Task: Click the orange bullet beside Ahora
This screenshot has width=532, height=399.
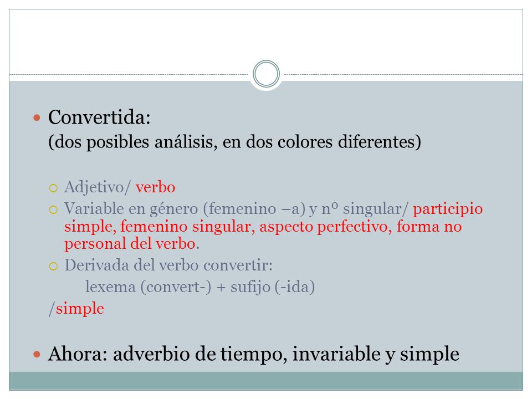Action: click(37, 355)
